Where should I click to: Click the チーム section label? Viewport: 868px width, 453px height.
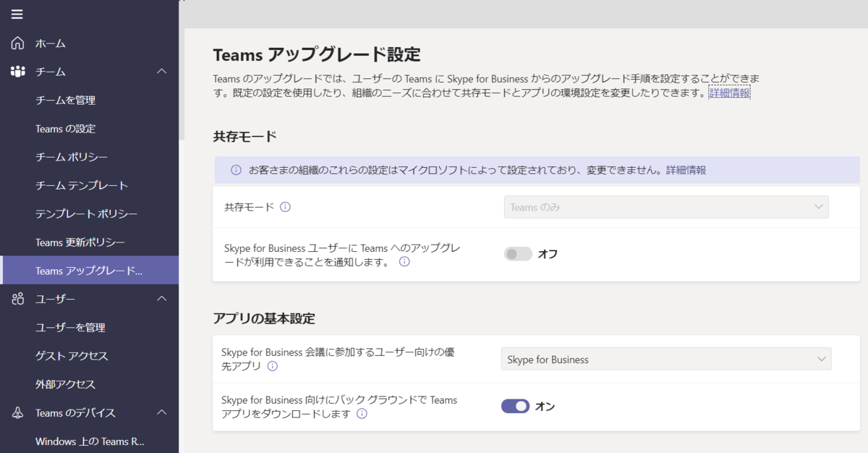51,72
